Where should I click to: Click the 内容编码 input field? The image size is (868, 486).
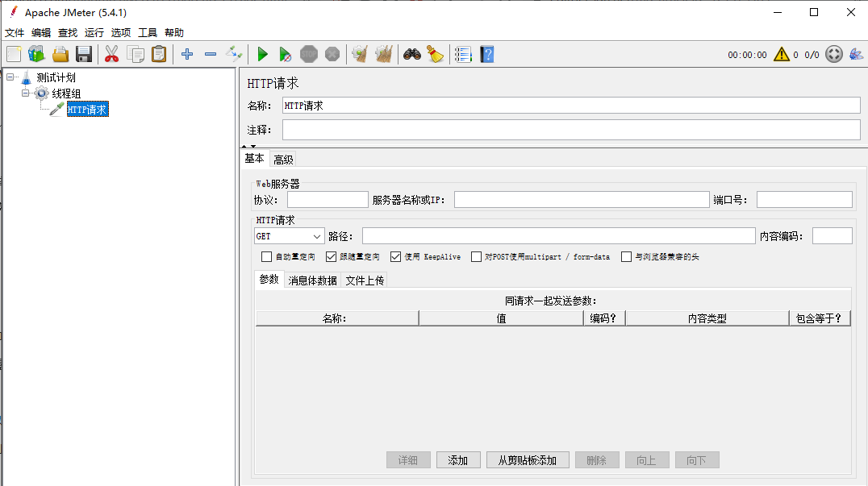(832, 236)
